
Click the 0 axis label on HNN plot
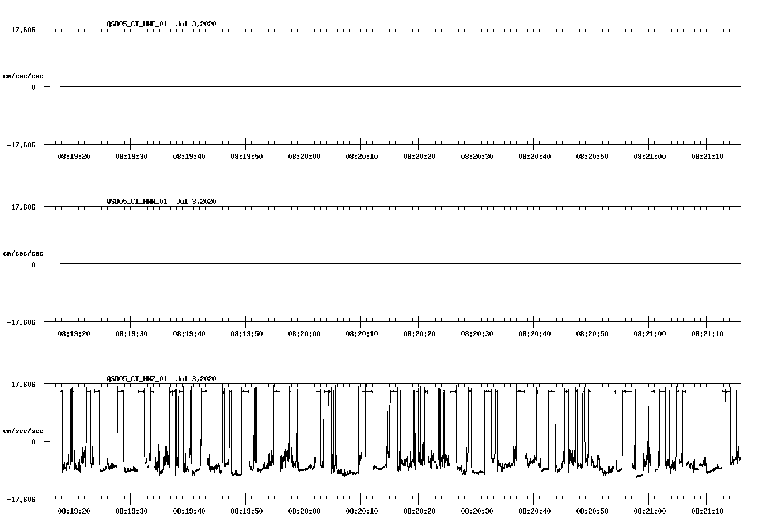tap(33, 264)
